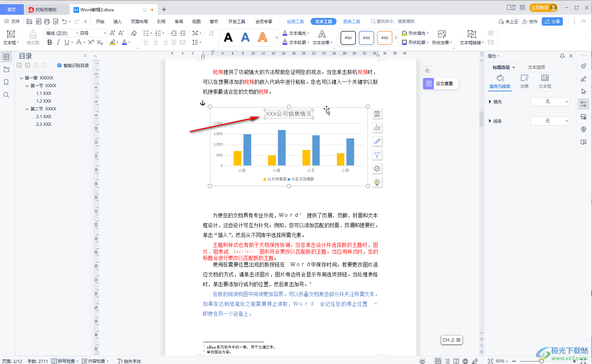
Task: Toggle underline formatting
Action: 67,43
